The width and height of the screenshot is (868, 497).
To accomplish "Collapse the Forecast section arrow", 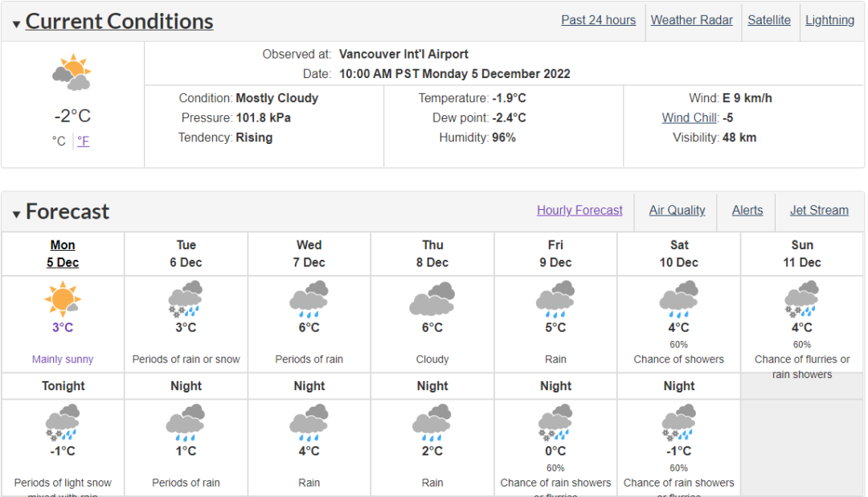I will pyautogui.click(x=17, y=214).
